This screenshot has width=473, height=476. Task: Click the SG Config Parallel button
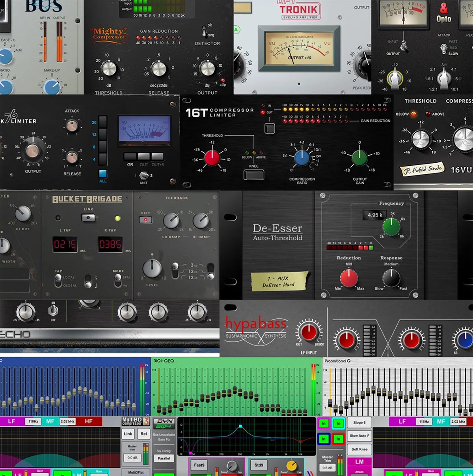pyautogui.click(x=164, y=458)
